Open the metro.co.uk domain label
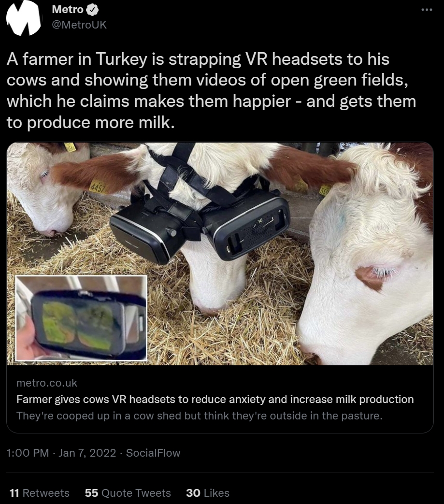 point(46,383)
